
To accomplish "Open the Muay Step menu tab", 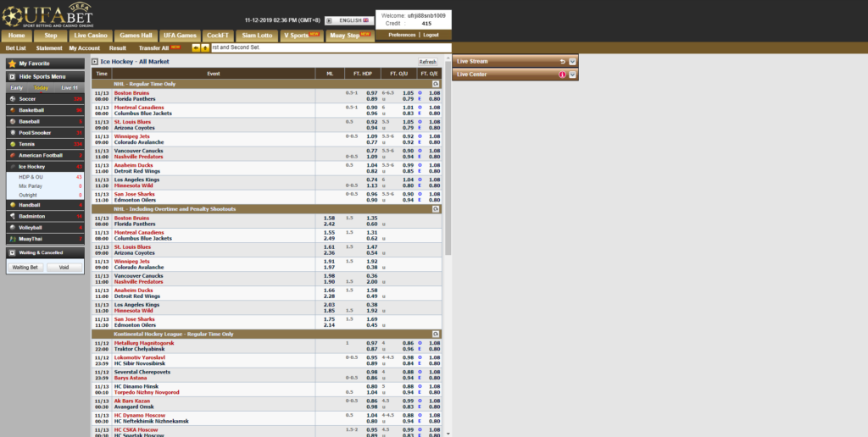I will click(x=350, y=36).
